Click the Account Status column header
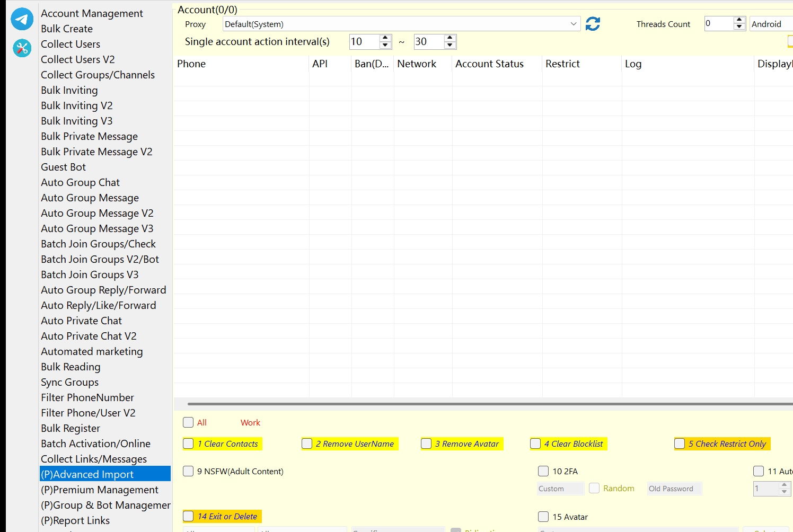The width and height of the screenshot is (793, 532). tap(497, 64)
